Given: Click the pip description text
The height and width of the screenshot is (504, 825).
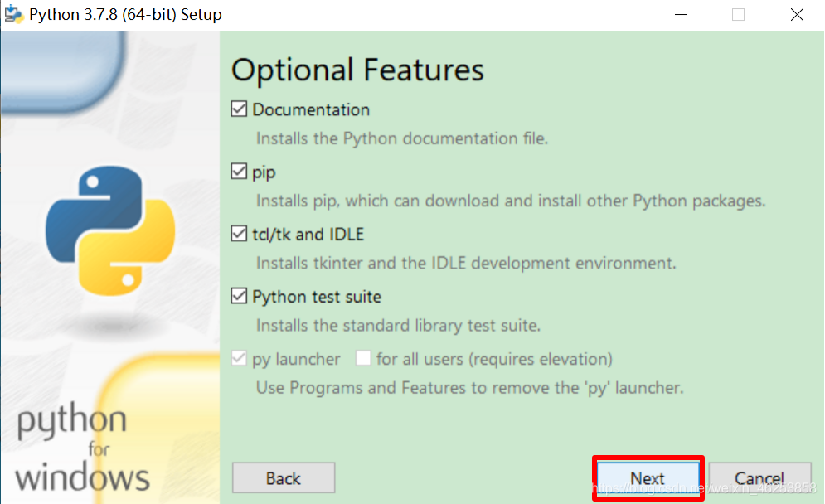Looking at the screenshot, I should [x=511, y=201].
